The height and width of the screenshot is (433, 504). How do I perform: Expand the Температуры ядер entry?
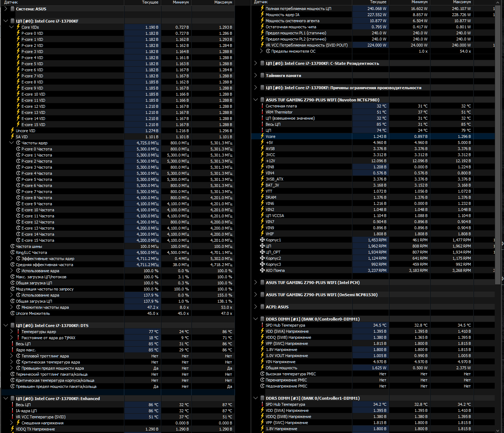11,331
